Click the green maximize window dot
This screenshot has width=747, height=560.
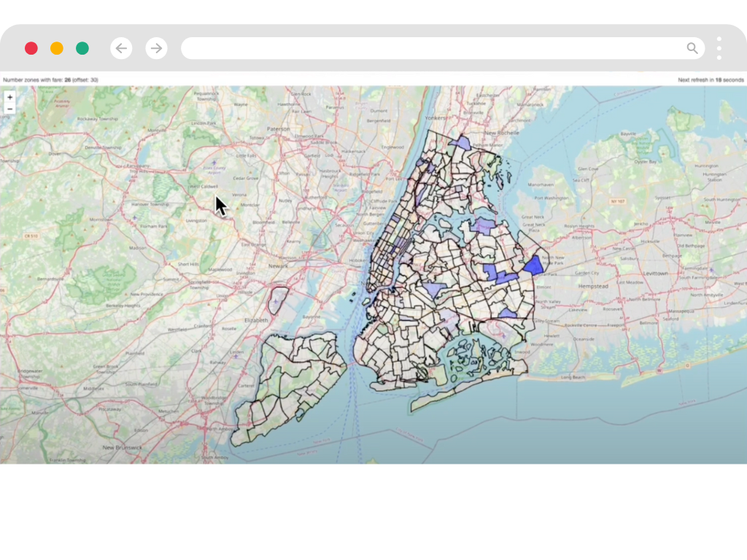click(82, 48)
